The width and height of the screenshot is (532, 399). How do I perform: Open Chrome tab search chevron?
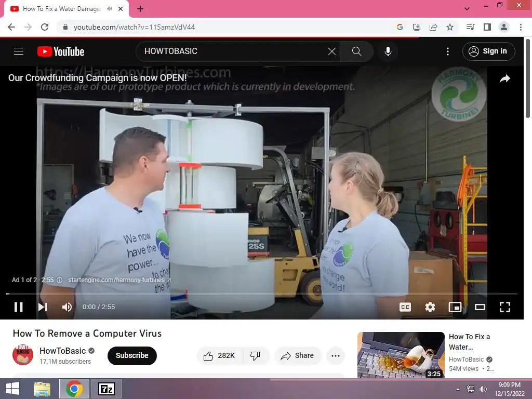467,9
